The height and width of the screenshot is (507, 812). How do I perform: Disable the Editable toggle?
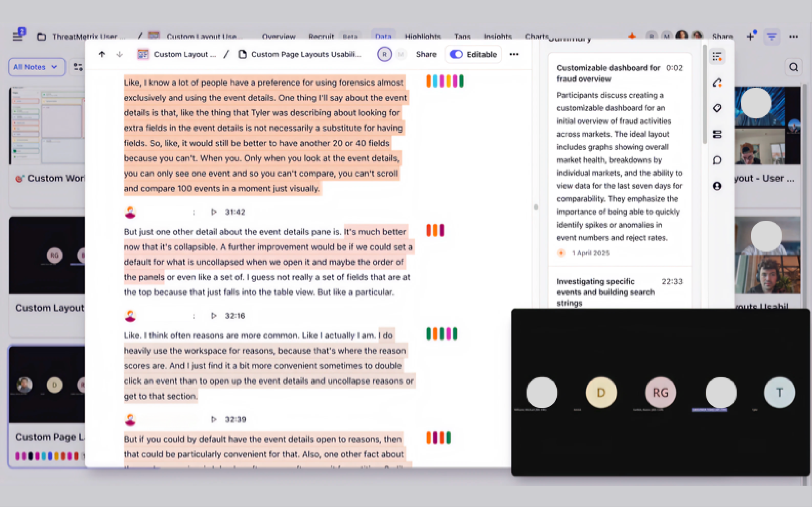point(456,54)
